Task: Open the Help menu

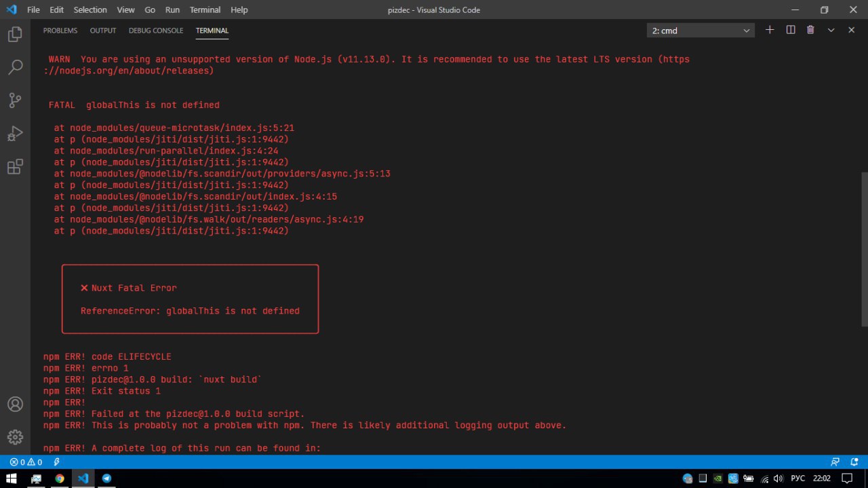Action: (x=239, y=10)
